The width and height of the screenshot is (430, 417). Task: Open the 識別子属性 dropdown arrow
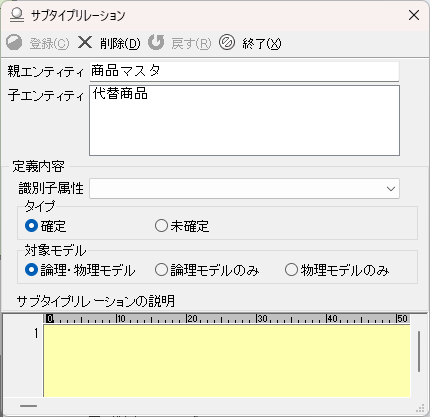coord(391,189)
